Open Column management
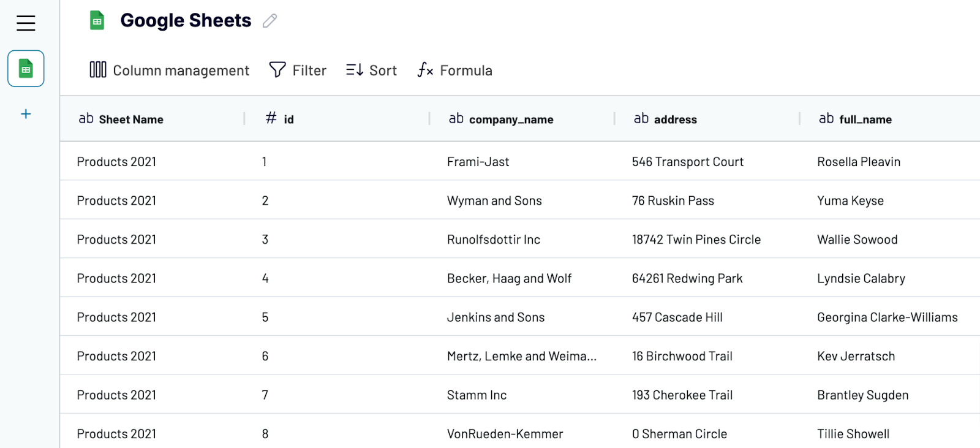The image size is (980, 448). (170, 70)
